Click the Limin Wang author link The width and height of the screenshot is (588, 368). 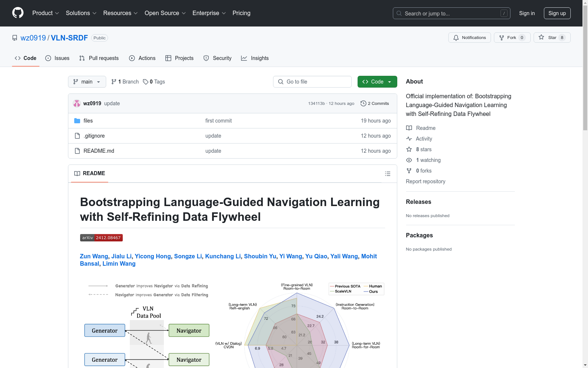point(119,263)
